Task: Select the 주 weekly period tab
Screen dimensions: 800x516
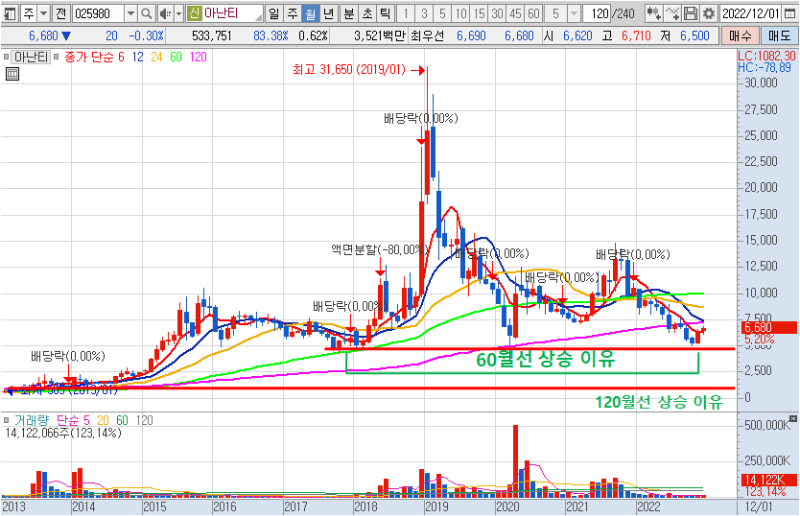Action: (292, 13)
